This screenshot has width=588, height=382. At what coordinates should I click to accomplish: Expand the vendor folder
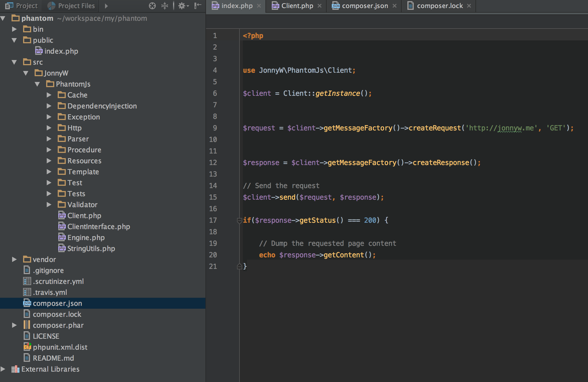click(14, 259)
